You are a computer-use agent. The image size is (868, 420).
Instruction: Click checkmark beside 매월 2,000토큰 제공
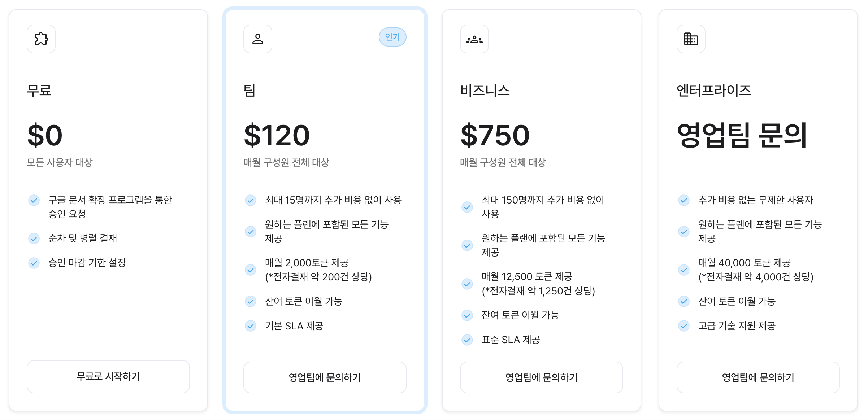pos(251,270)
